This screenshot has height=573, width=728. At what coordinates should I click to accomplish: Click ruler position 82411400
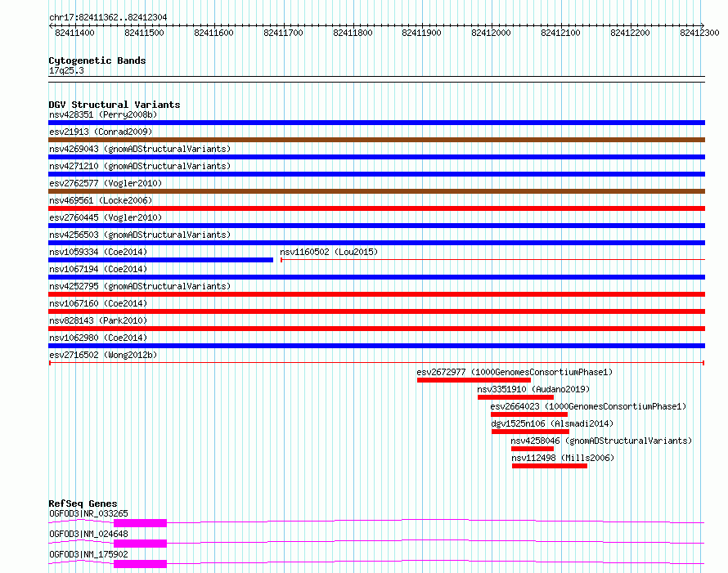tap(74, 33)
